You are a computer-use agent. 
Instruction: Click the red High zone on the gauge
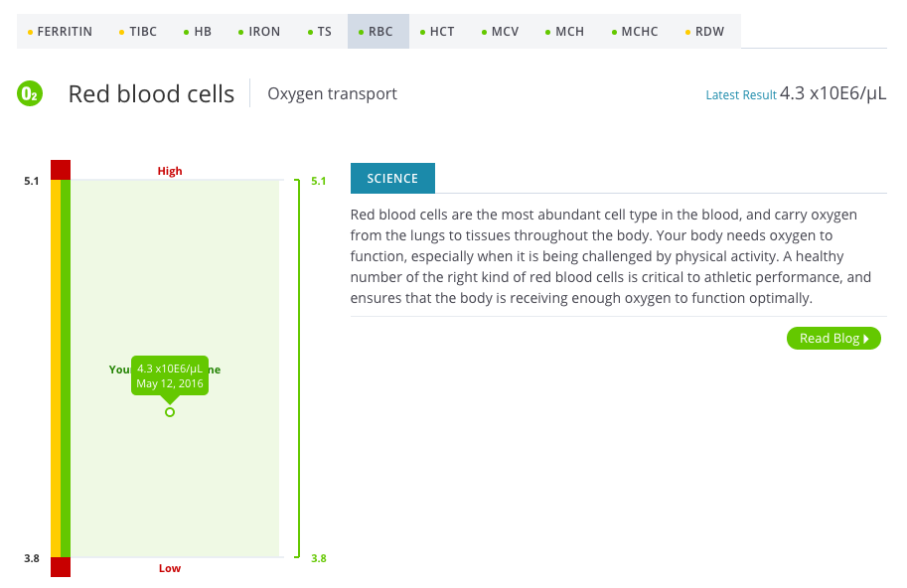tap(62, 169)
